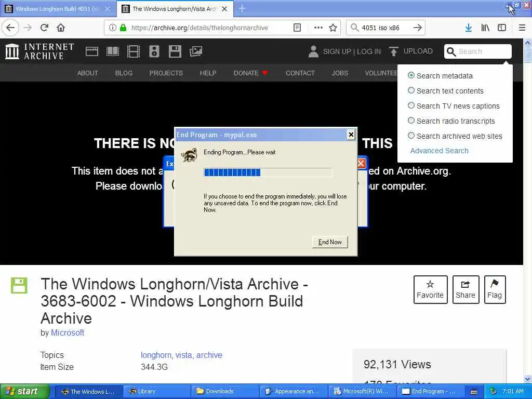Click the magnifier in browser search box
This screenshot has height=399, width=532.
(354, 28)
